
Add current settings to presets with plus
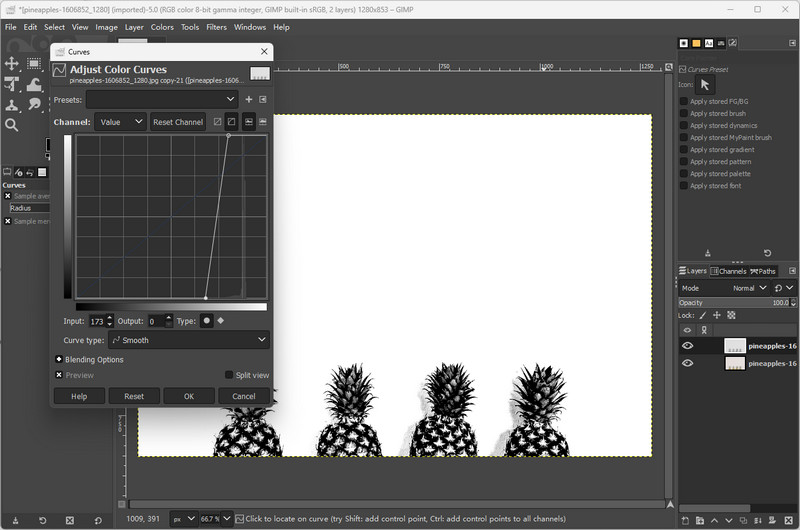[248, 99]
